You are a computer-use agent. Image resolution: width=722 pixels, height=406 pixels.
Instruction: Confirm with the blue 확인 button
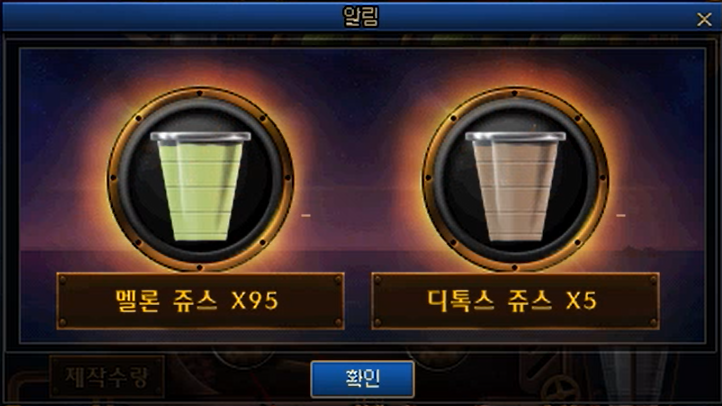[x=362, y=379]
